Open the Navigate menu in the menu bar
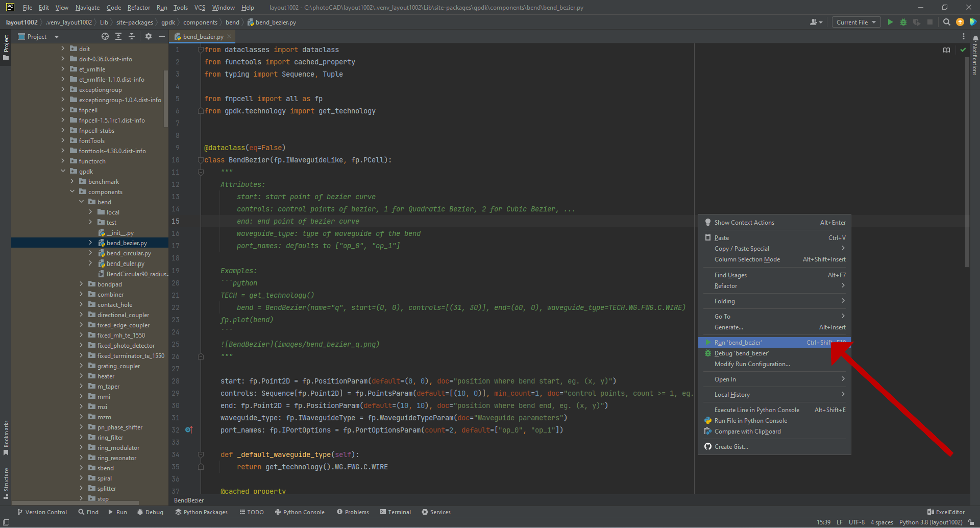This screenshot has width=980, height=528. pyautogui.click(x=88, y=7)
